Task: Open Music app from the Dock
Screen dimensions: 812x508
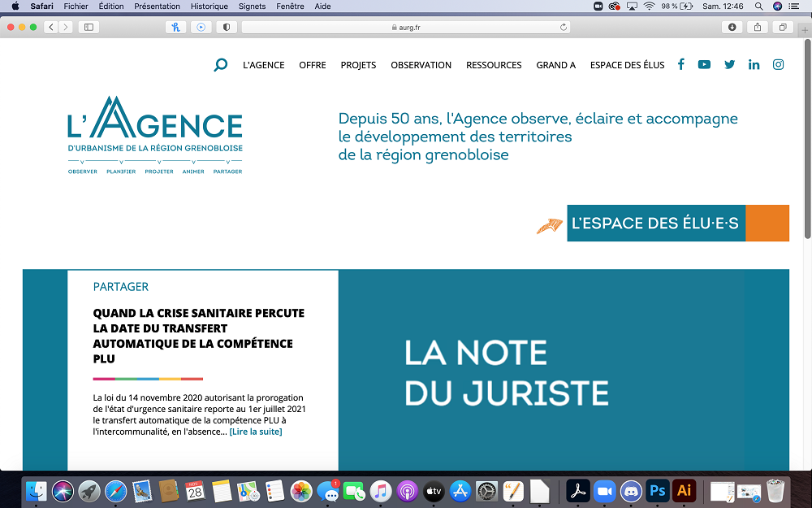Action: (x=381, y=491)
